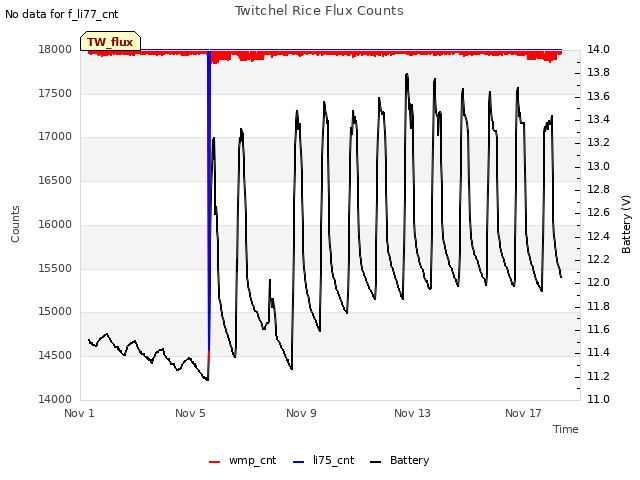This screenshot has height=480, width=640.
Task: Click the Nov 9 x-axis tick label
Action: click(301, 413)
